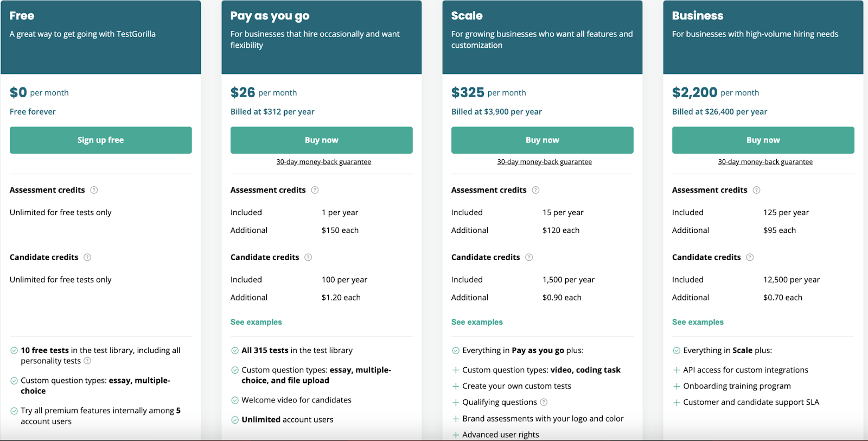Image resolution: width=868 pixels, height=441 pixels.
Task: Open See examples link in Pay as you go
Action: tap(256, 322)
